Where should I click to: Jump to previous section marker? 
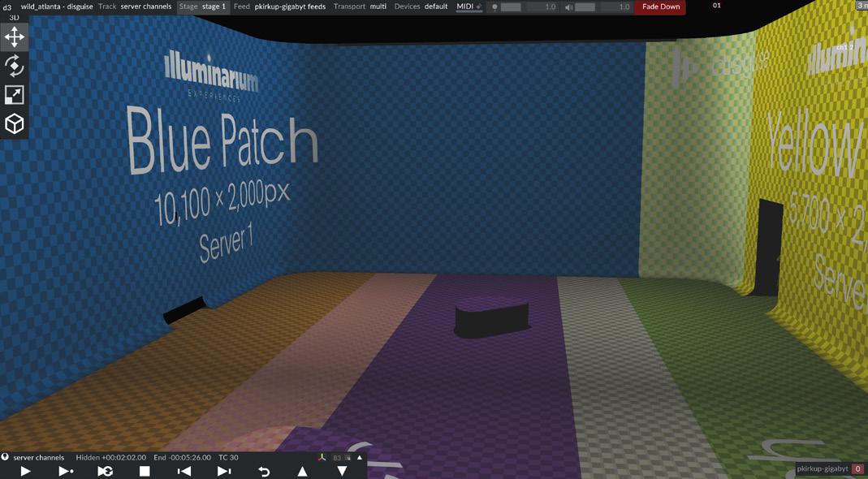(184, 471)
